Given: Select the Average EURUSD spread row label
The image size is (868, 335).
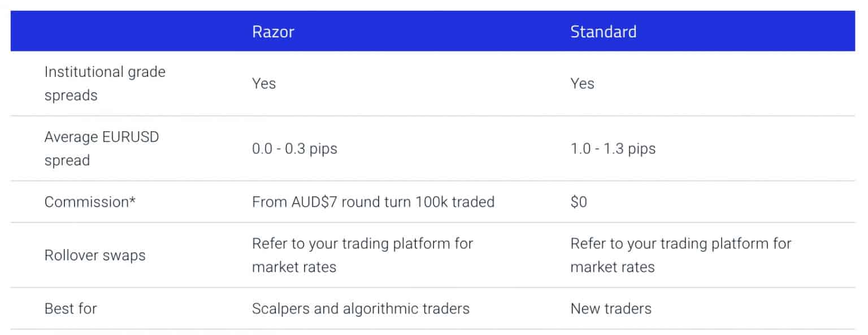Looking at the screenshot, I should pos(102,149).
